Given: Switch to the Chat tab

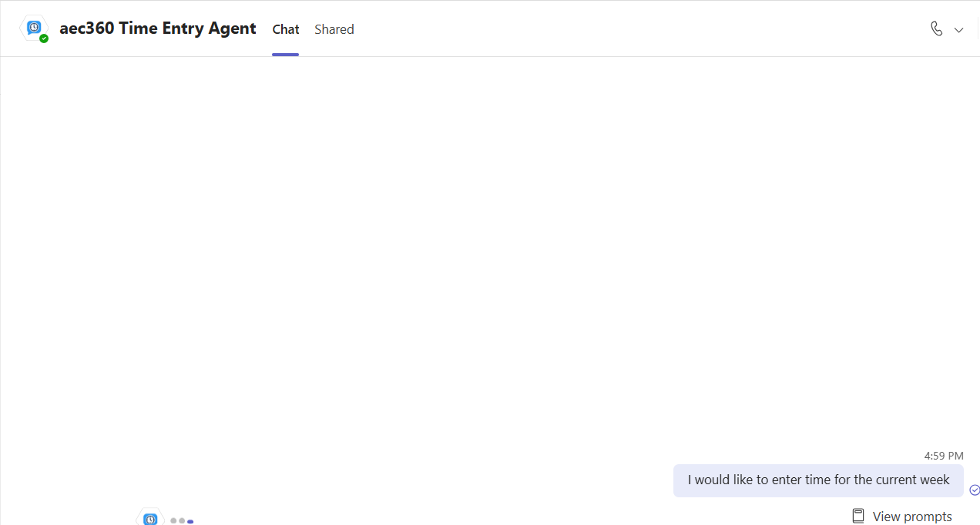Looking at the screenshot, I should coord(286,29).
